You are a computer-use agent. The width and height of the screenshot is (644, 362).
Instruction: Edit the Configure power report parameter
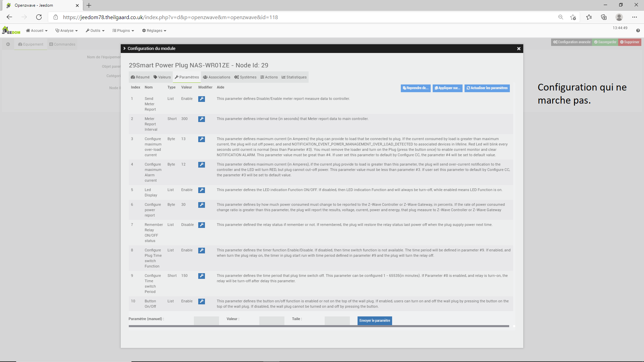pos(201,205)
